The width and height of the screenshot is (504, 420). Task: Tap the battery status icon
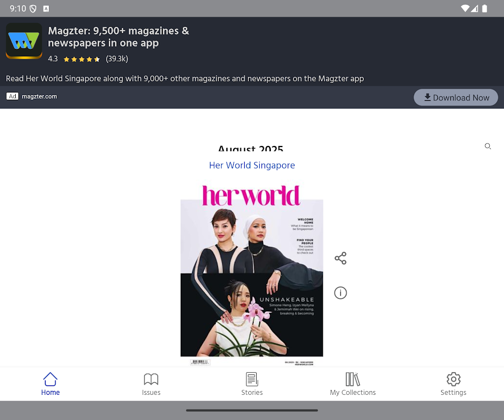point(485,8)
